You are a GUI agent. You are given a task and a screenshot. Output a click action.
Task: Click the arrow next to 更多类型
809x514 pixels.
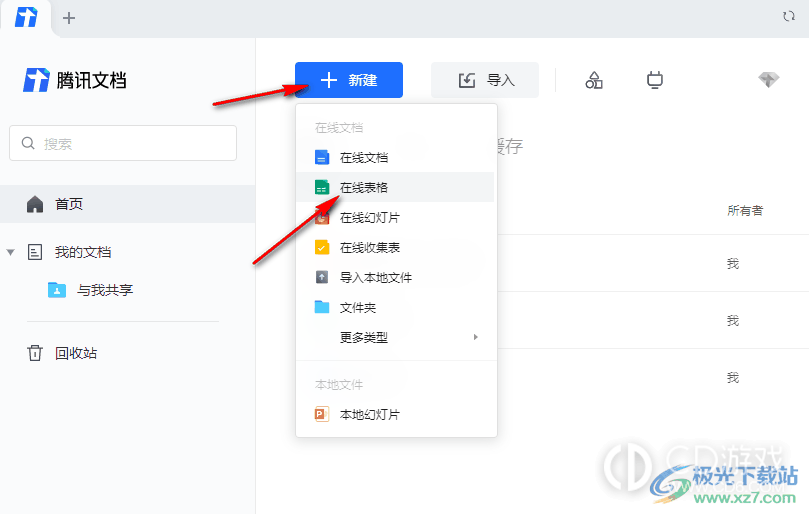[x=476, y=337]
